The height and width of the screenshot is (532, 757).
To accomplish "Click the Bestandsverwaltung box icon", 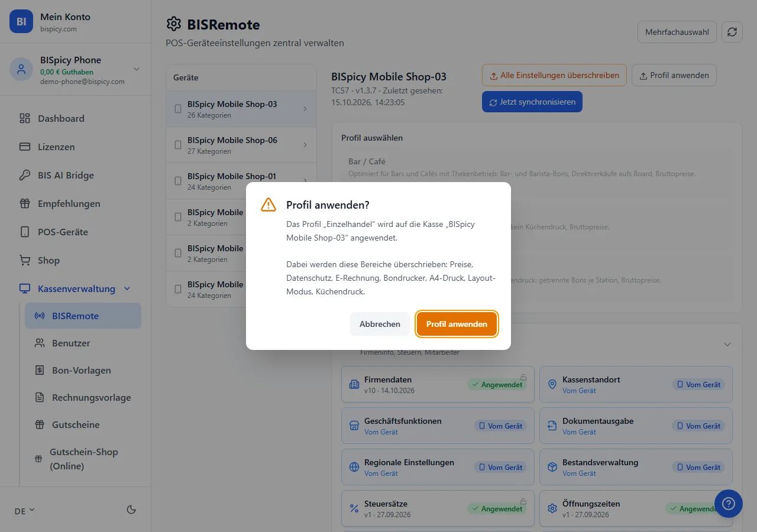I will (x=552, y=467).
